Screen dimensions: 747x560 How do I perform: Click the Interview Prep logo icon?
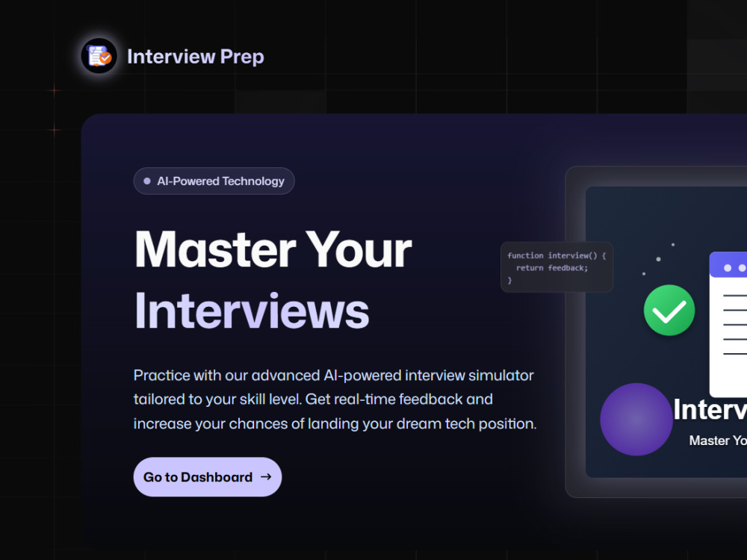click(x=99, y=56)
